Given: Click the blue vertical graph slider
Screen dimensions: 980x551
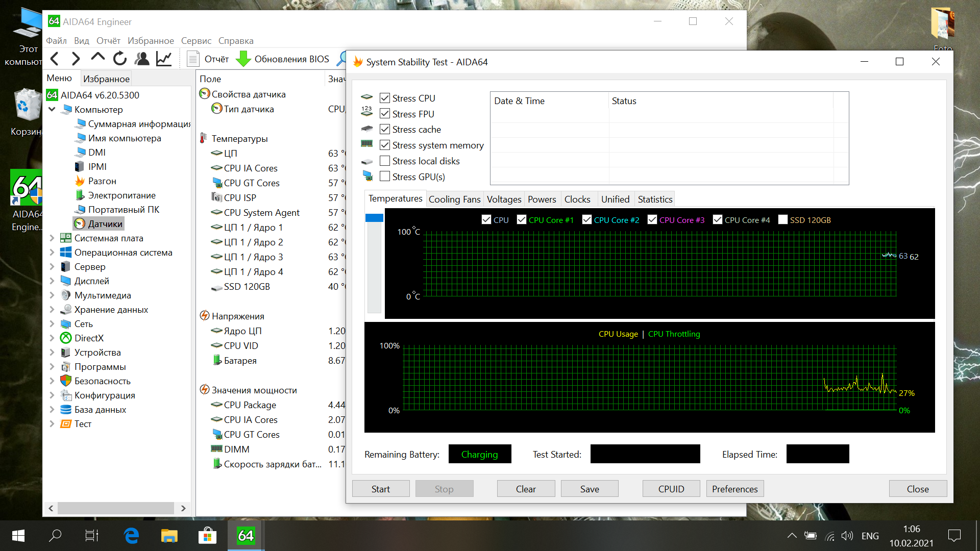Looking at the screenshot, I should tap(374, 218).
